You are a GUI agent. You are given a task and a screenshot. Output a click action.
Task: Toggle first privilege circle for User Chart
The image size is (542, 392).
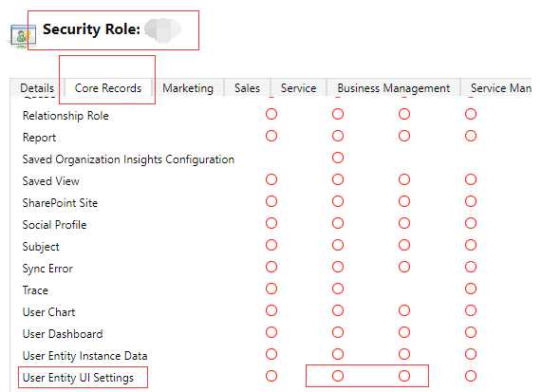click(x=271, y=310)
